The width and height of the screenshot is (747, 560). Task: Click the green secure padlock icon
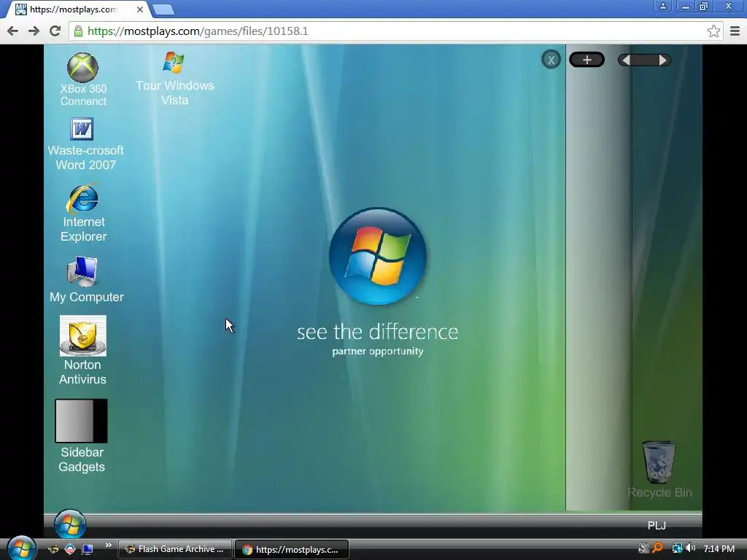[x=78, y=31]
